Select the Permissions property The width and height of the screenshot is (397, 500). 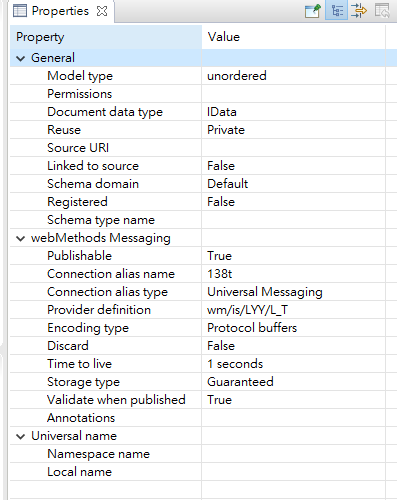pyautogui.click(x=80, y=94)
